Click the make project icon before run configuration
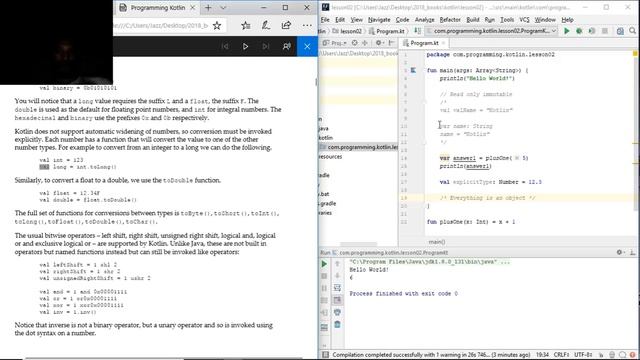Viewport: 640px width, 360px height. [417, 31]
